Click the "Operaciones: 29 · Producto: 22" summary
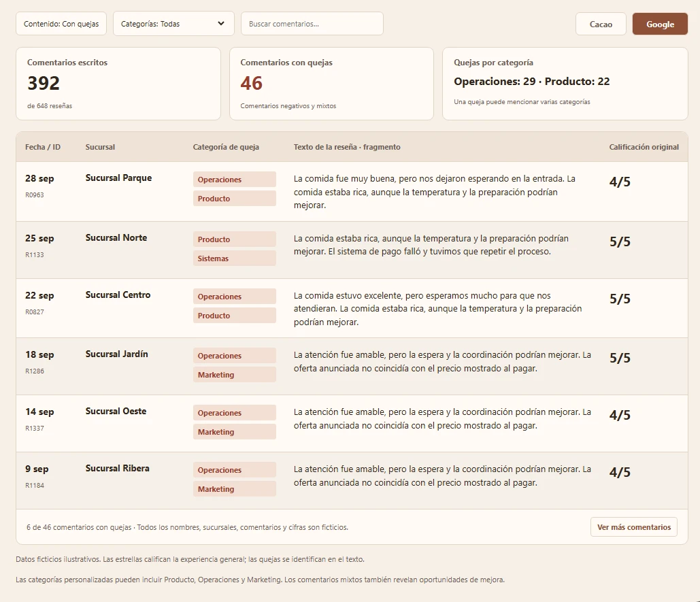This screenshot has width=700, height=602. (x=532, y=81)
